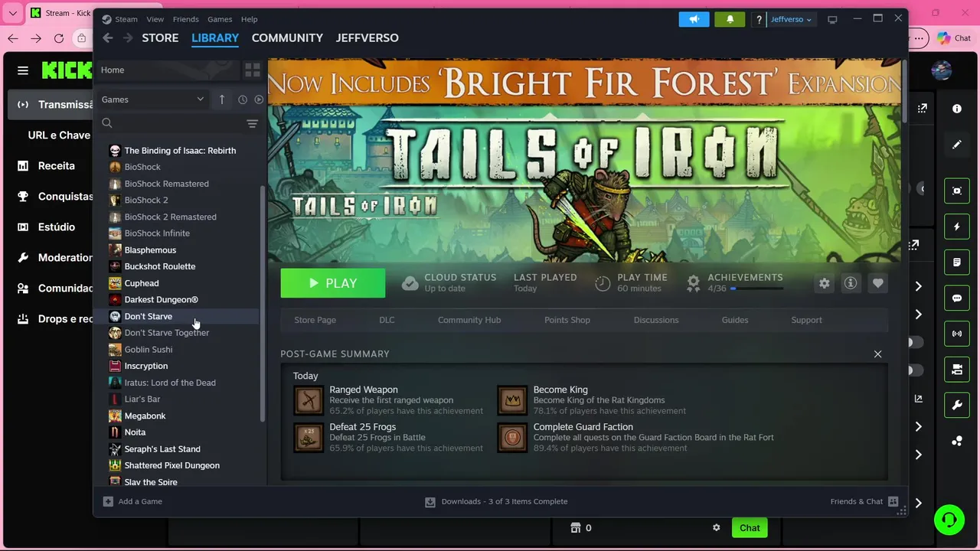The height and width of the screenshot is (551, 980).
Task: Go to COMMUNITY section
Action: pos(287,37)
